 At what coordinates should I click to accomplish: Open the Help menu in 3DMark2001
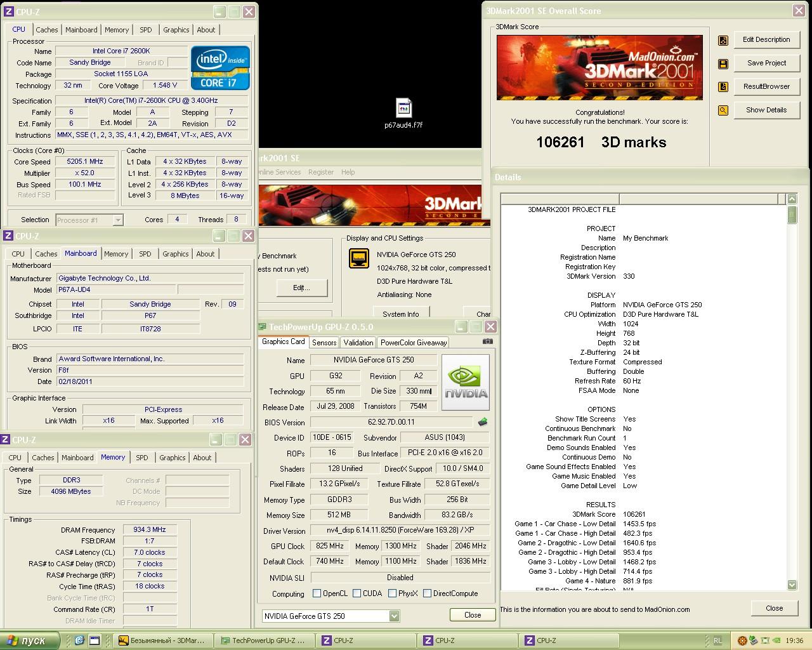(x=348, y=172)
